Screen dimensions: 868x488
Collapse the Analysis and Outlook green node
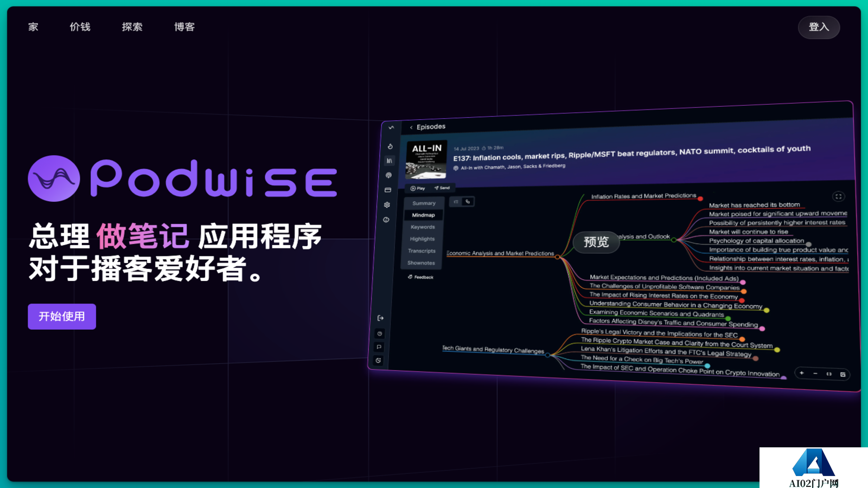(674, 240)
